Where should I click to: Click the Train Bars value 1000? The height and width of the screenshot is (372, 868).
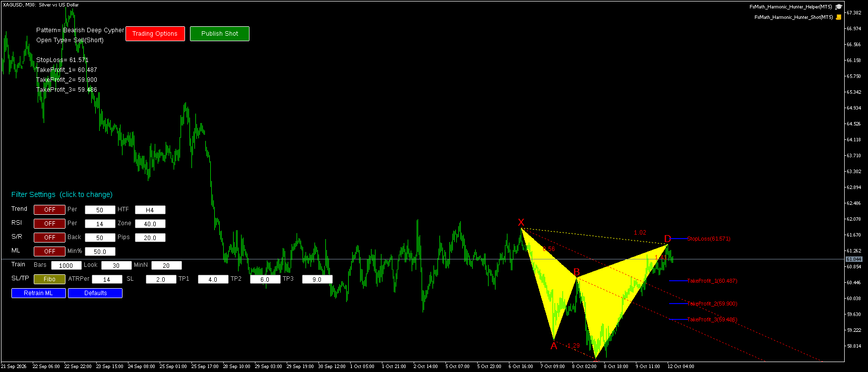pyautogui.click(x=66, y=265)
